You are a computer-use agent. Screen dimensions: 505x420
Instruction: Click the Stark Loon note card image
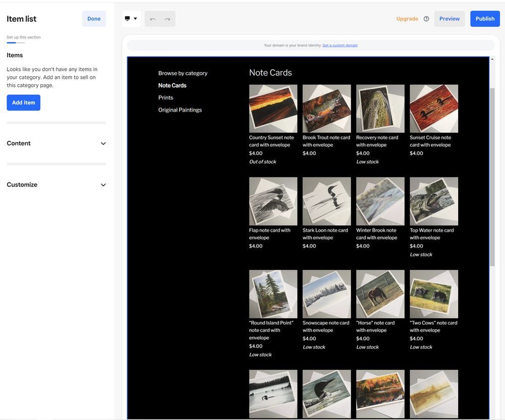tap(327, 201)
